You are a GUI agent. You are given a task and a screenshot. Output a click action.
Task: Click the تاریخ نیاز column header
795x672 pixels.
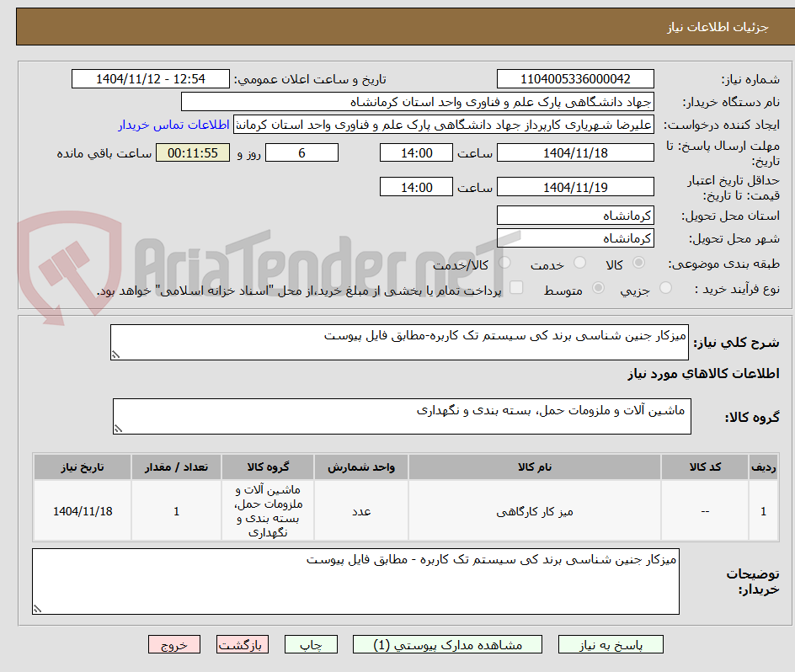pos(83,467)
